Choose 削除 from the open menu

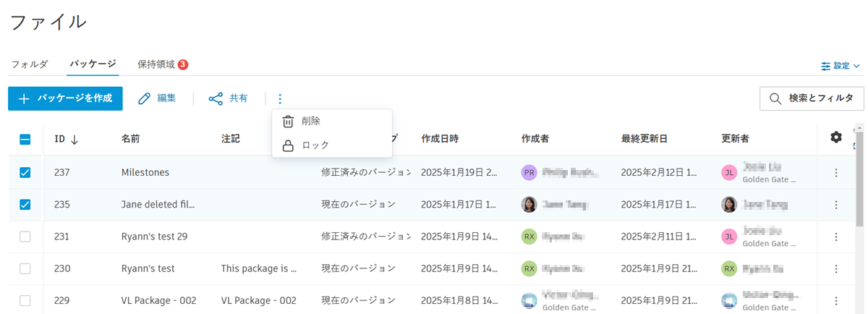311,122
